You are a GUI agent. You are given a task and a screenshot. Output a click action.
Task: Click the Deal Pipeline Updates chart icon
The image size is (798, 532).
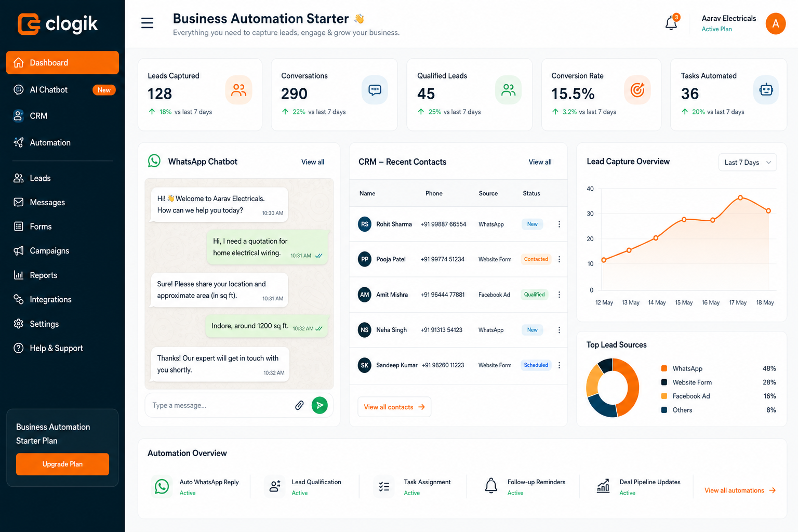pyautogui.click(x=603, y=486)
